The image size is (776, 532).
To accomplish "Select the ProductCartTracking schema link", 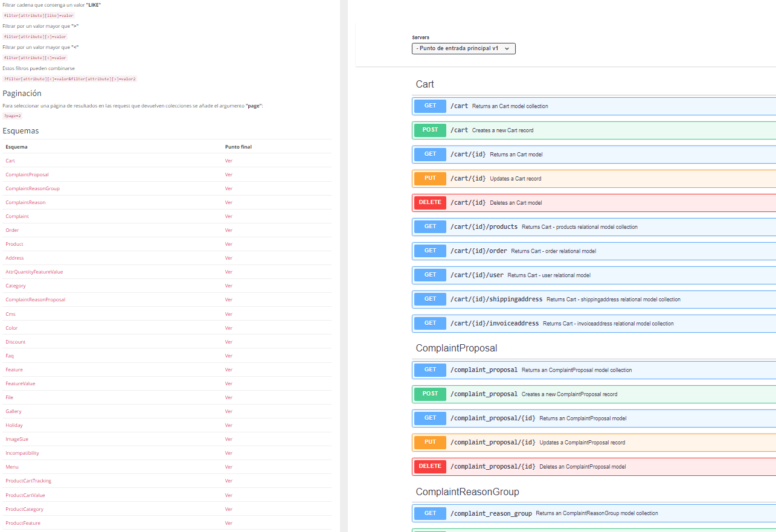I will point(28,481).
